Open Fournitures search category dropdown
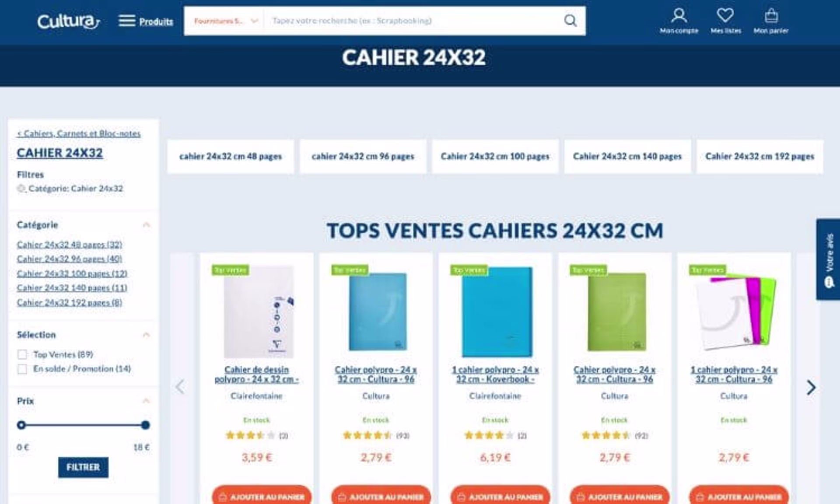The height and width of the screenshot is (504, 840). pos(225,21)
